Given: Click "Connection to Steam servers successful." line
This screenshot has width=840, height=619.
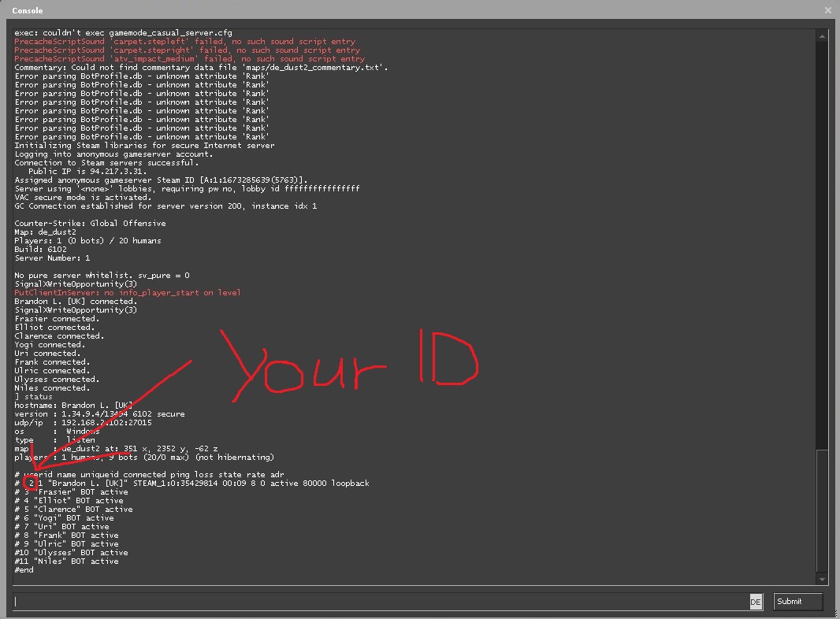Looking at the screenshot, I should (x=106, y=163).
